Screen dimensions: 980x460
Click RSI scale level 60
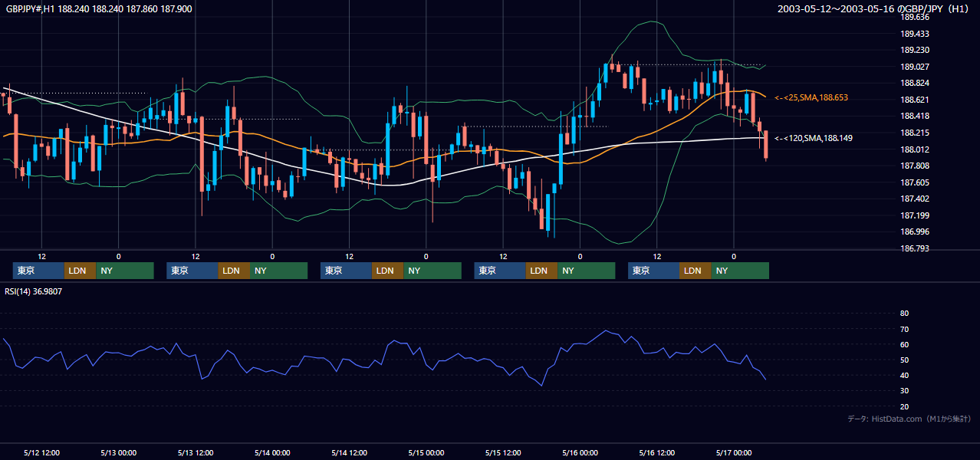904,344
